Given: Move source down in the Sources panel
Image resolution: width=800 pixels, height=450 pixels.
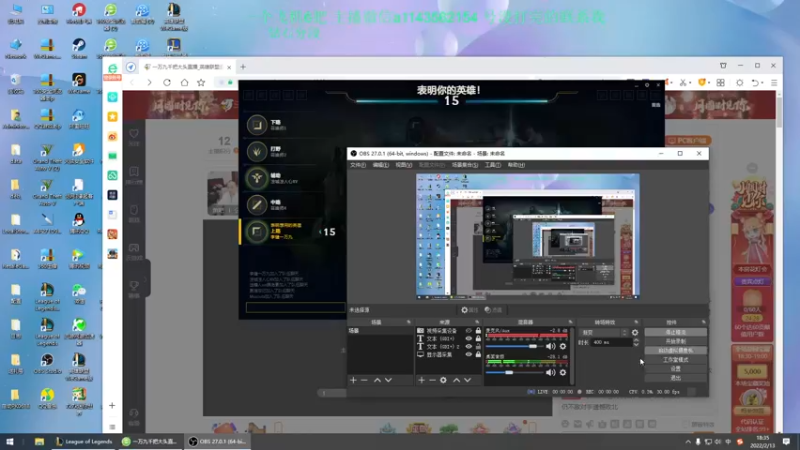Looking at the screenshot, I should click(467, 380).
